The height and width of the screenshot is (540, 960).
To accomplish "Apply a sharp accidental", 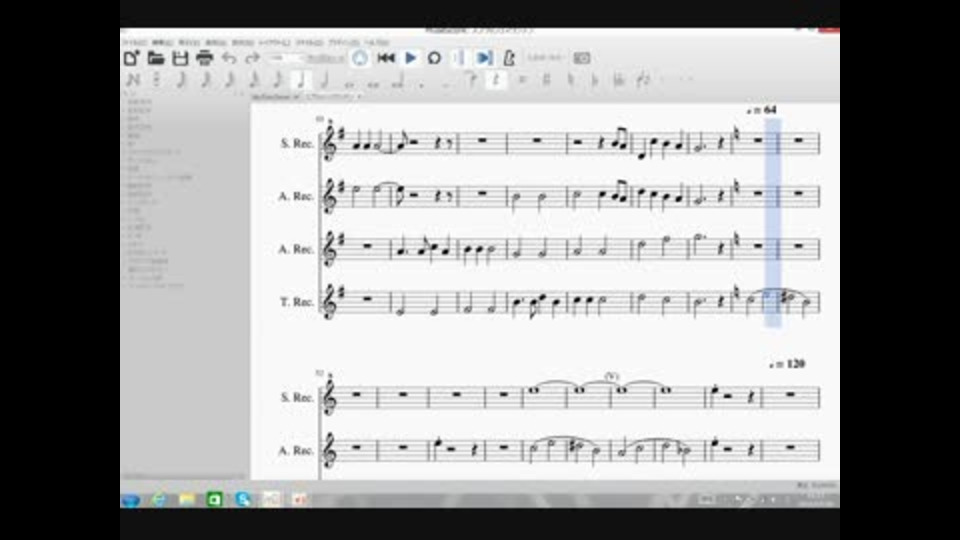I will point(546,80).
